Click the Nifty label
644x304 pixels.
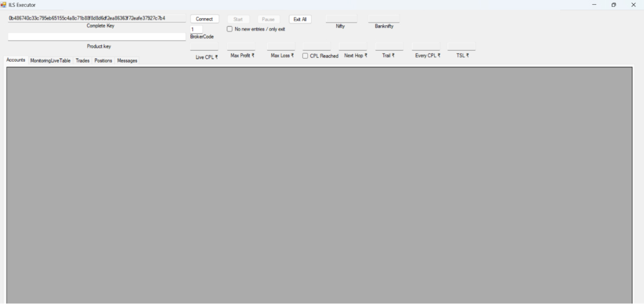click(x=340, y=26)
